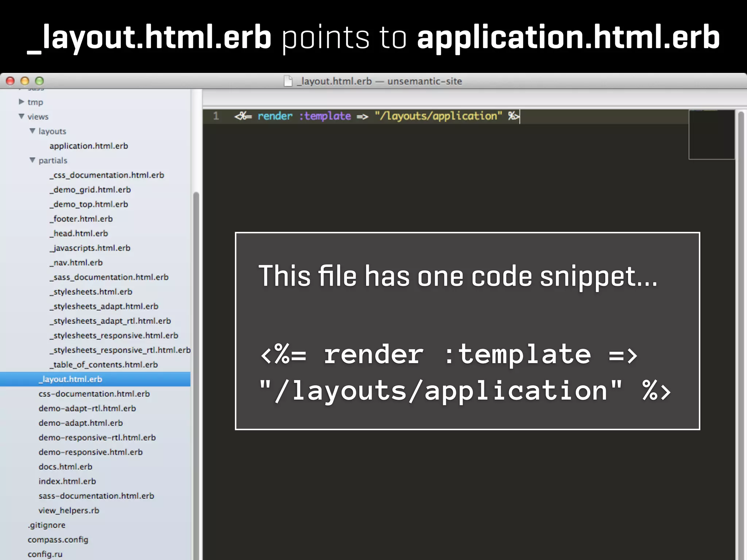The height and width of the screenshot is (560, 747).
Task: Click the yellow minimize window button
Action: pos(25,81)
